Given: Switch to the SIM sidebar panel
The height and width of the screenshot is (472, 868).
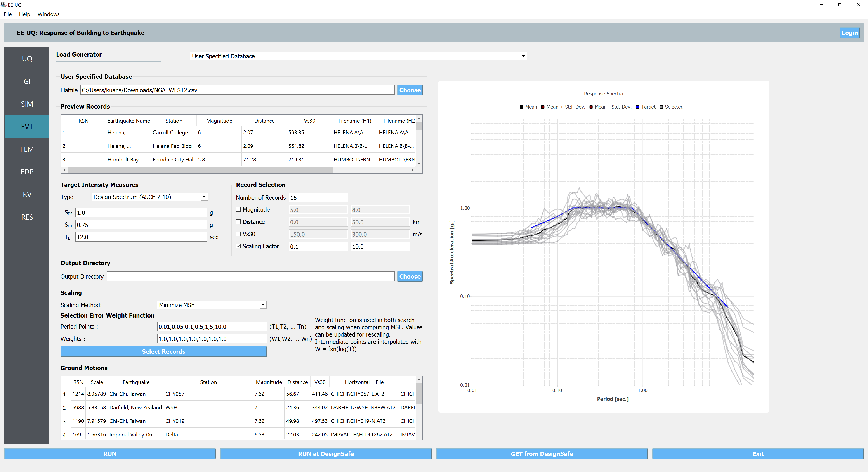Looking at the screenshot, I should (x=27, y=104).
